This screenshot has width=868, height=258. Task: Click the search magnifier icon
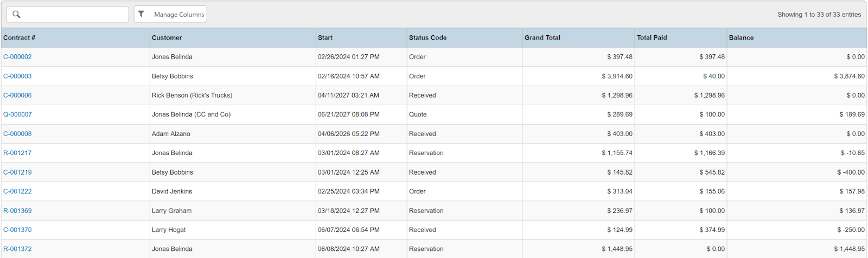[16, 15]
